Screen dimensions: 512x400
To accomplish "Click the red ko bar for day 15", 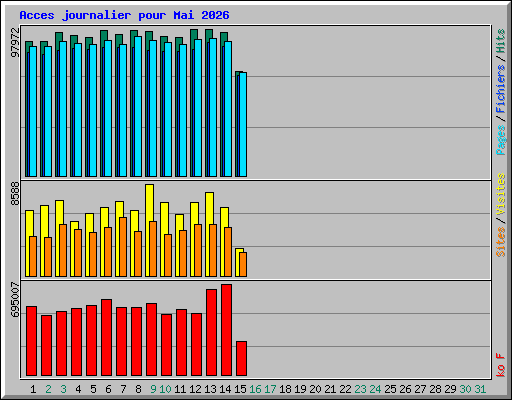I will click(x=241, y=358).
